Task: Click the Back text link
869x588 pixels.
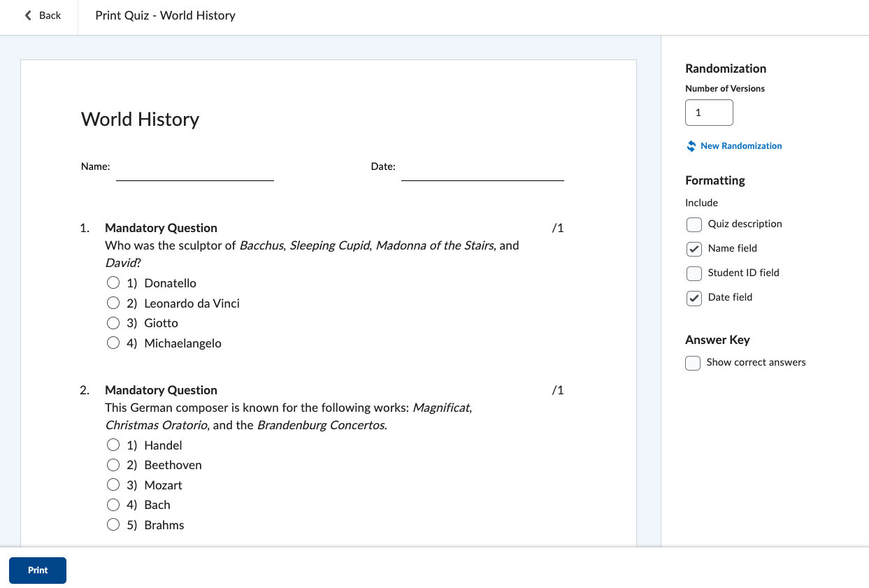Action: pyautogui.click(x=50, y=15)
